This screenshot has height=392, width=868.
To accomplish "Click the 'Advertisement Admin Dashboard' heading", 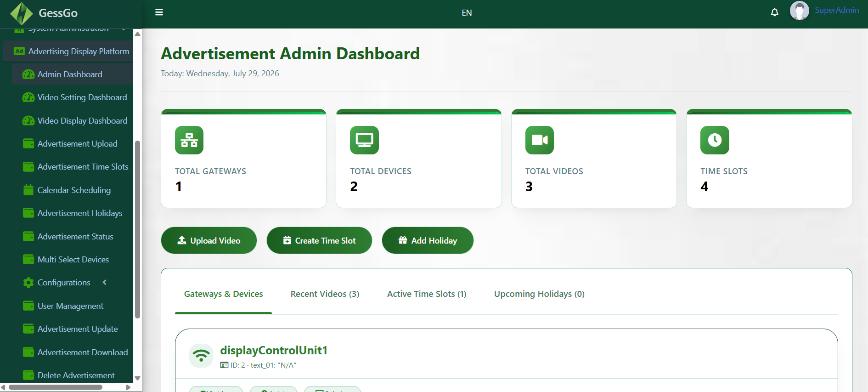I will click(290, 54).
